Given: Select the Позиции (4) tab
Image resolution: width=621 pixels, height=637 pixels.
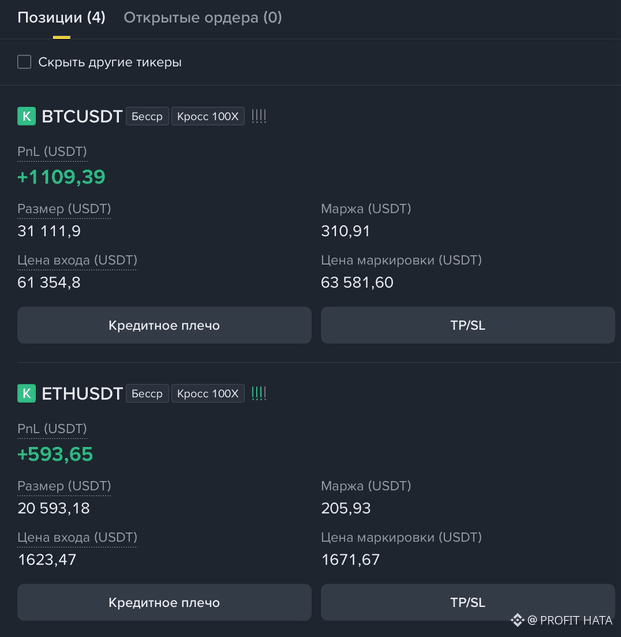Looking at the screenshot, I should [61, 17].
